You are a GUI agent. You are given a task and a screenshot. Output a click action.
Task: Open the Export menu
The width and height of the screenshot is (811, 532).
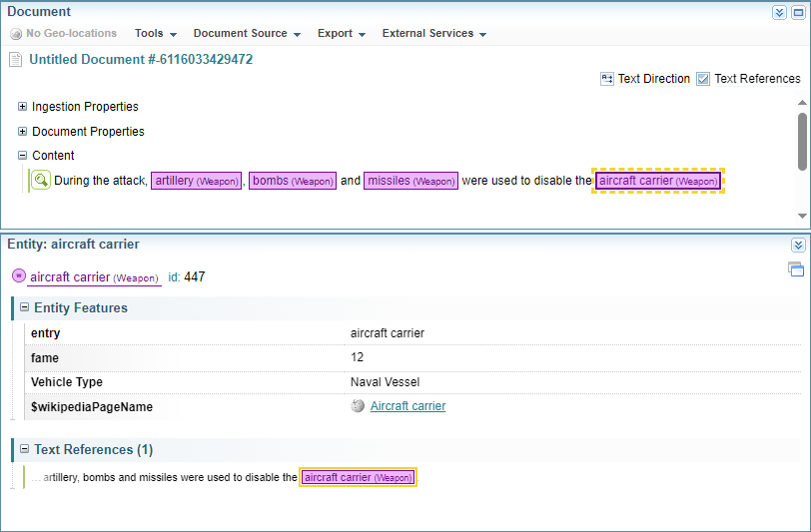pos(341,34)
